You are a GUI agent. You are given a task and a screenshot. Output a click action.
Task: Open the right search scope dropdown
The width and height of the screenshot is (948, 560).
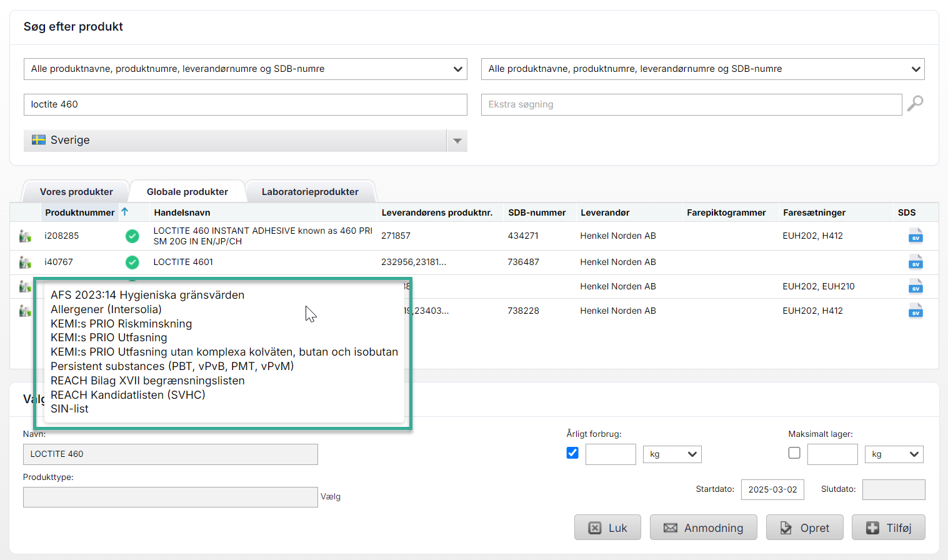[703, 69]
